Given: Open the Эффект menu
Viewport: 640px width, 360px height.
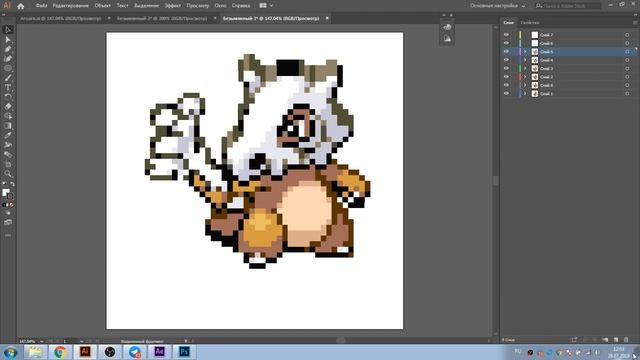Looking at the screenshot, I should tap(173, 6).
